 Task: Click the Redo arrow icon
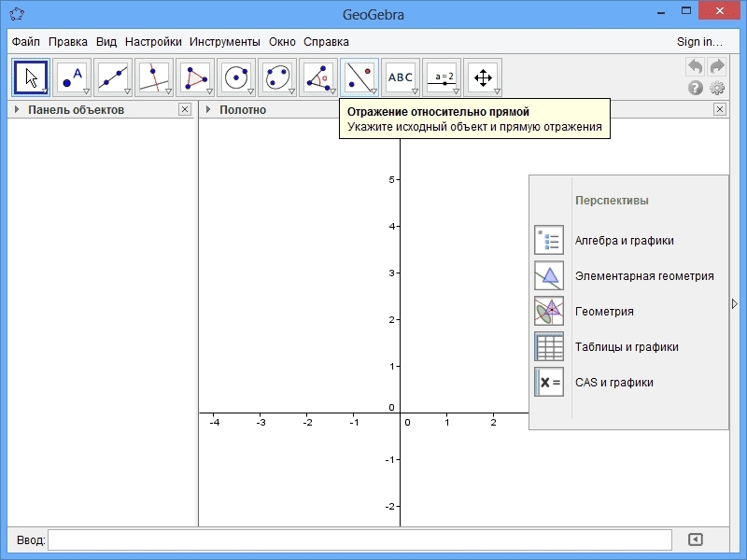pyautogui.click(x=717, y=66)
